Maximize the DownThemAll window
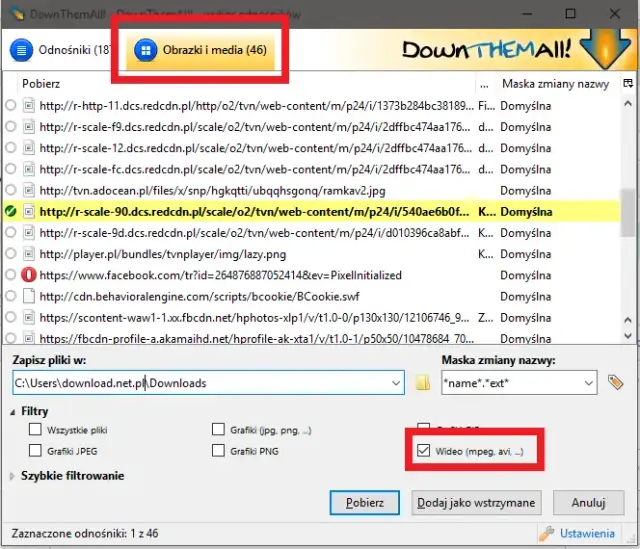Image resolution: width=640 pixels, height=549 pixels. (x=571, y=13)
